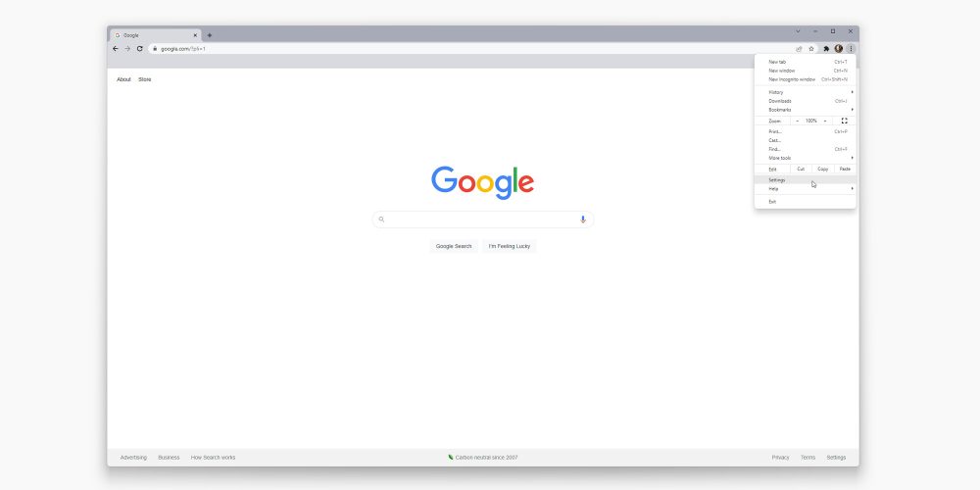This screenshot has height=490, width=980.
Task: Open the Extensions puzzle icon
Action: tap(826, 49)
